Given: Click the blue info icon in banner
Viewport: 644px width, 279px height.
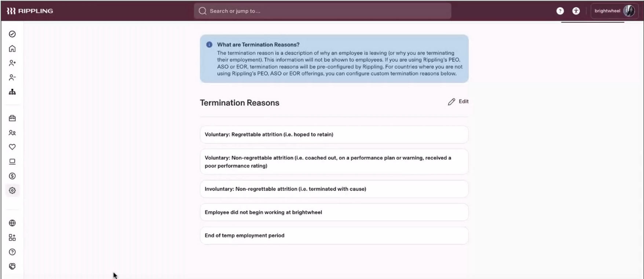Looking at the screenshot, I should point(209,45).
